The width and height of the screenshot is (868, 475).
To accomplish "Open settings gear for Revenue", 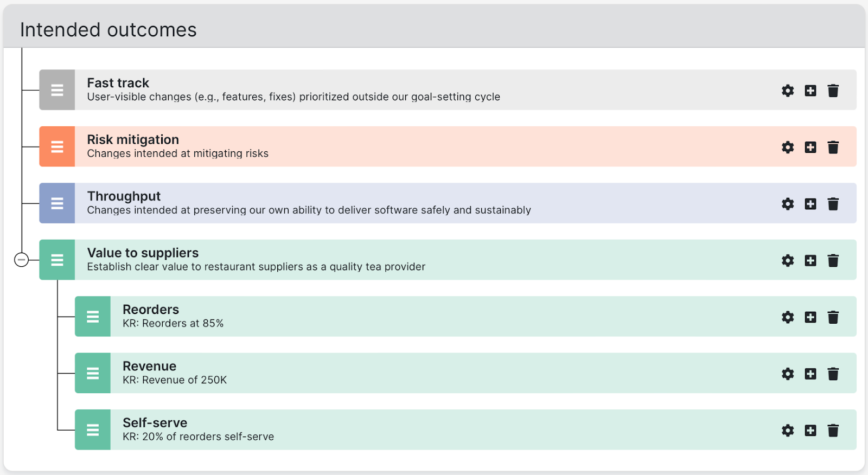I will (x=788, y=374).
